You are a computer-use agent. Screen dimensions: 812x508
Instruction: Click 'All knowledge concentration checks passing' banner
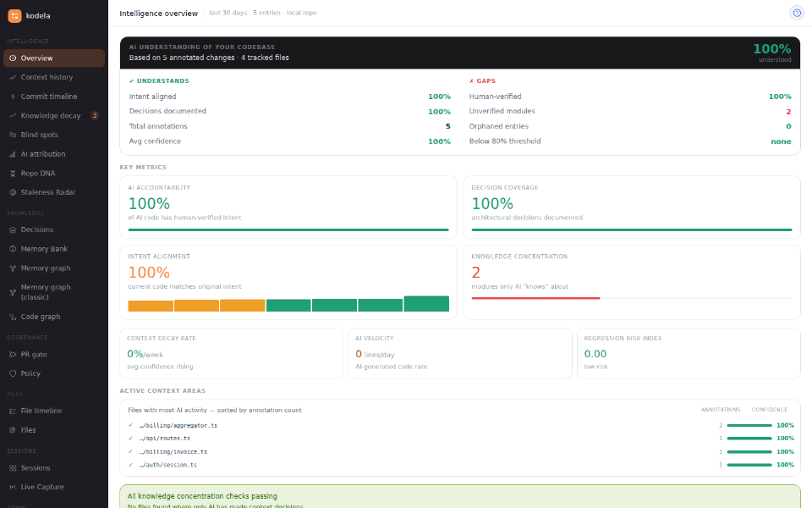[x=460, y=497]
